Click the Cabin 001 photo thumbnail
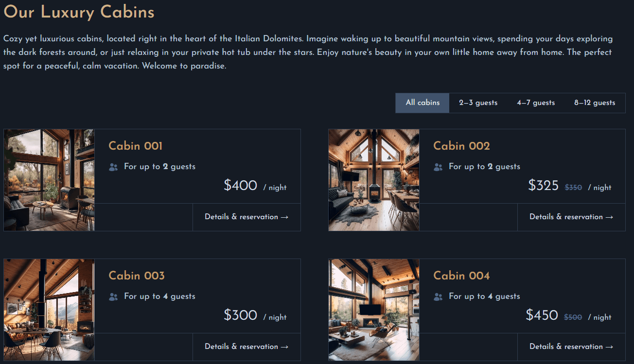The height and width of the screenshot is (364, 634). (49, 180)
